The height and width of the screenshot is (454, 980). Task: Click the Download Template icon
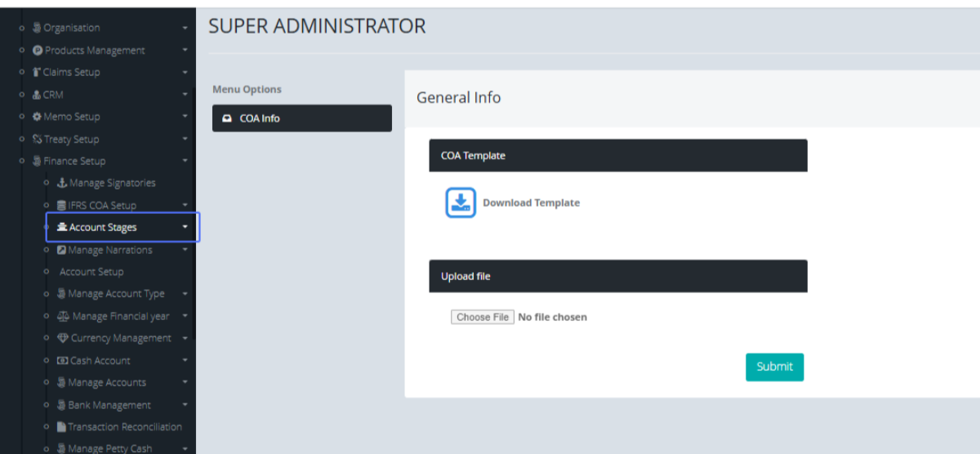pos(461,203)
